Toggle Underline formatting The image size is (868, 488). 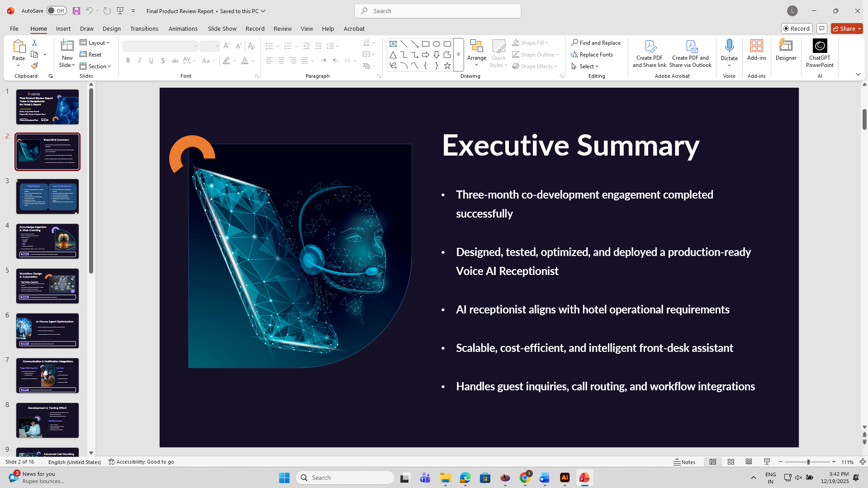click(152, 61)
